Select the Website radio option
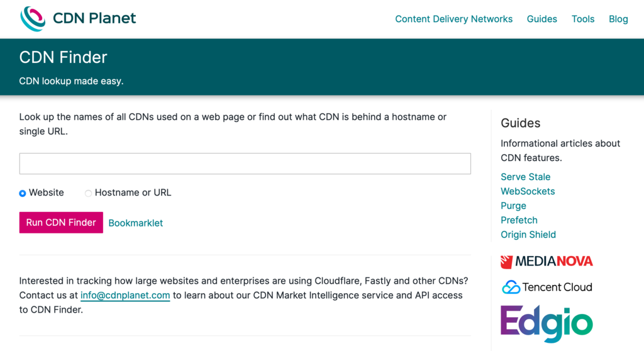The height and width of the screenshot is (351, 644). [x=23, y=193]
